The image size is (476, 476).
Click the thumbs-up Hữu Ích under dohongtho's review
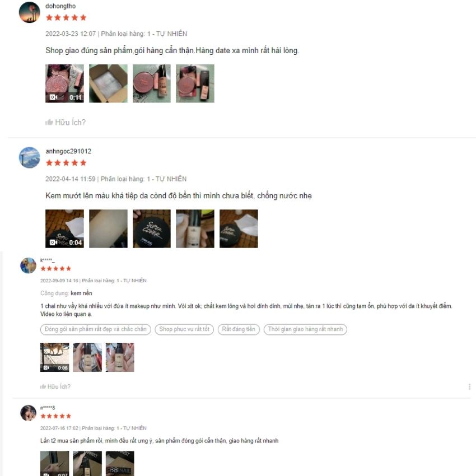66,122
